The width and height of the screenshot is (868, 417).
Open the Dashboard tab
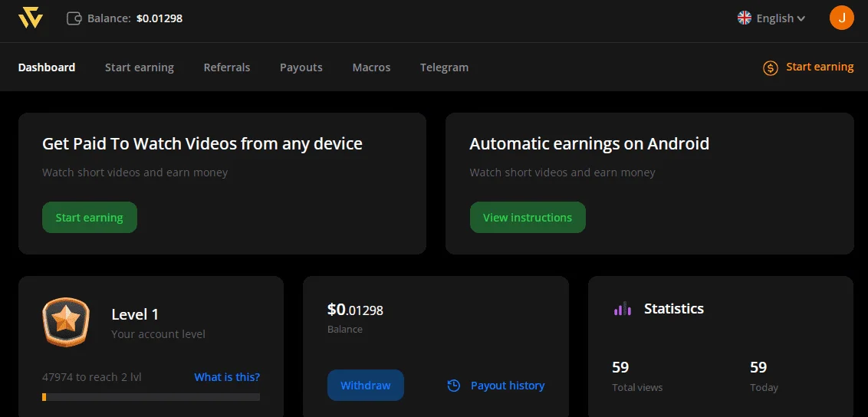click(47, 67)
